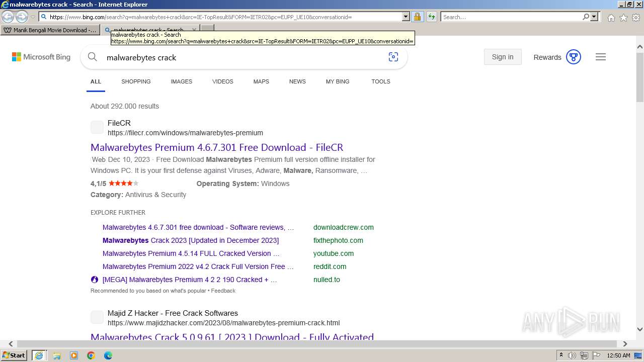Open Favorites star icon

coord(623,18)
